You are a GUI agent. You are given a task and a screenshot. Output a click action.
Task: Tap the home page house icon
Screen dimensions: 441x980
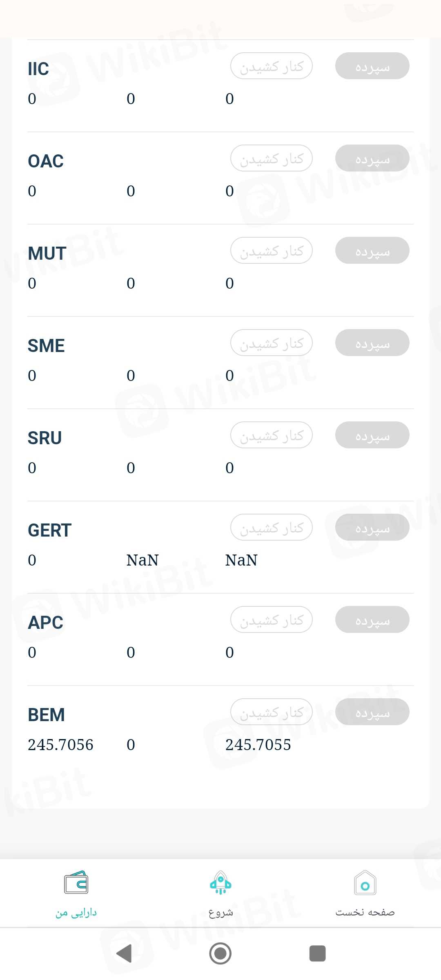tap(365, 883)
